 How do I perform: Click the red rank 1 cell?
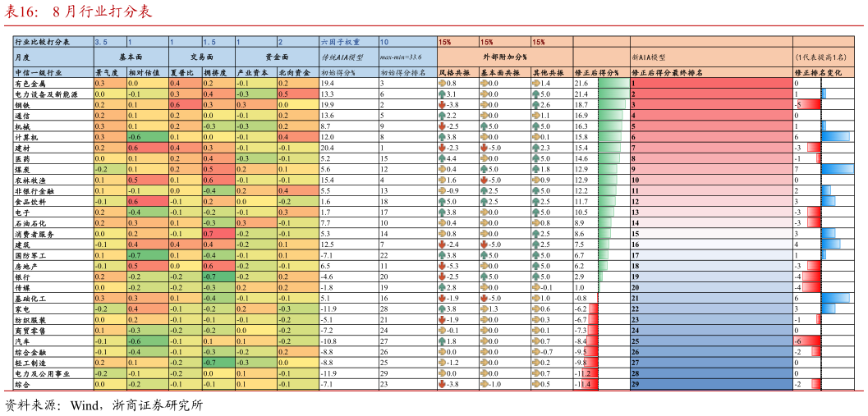(710, 84)
